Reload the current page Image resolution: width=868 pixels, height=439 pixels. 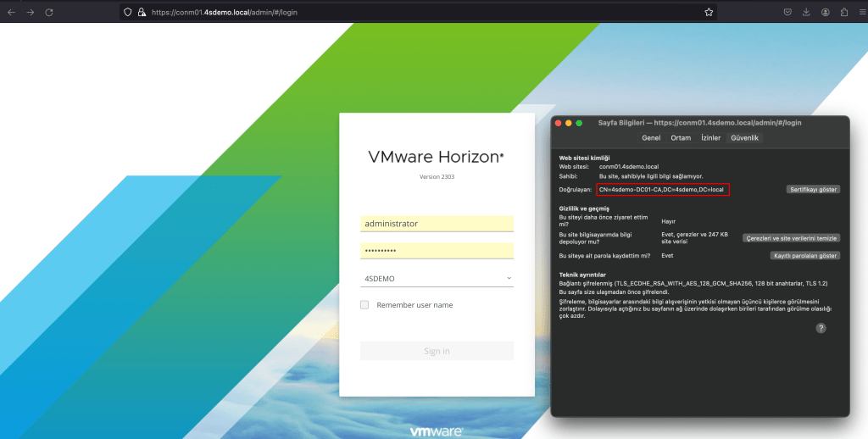pyautogui.click(x=49, y=13)
